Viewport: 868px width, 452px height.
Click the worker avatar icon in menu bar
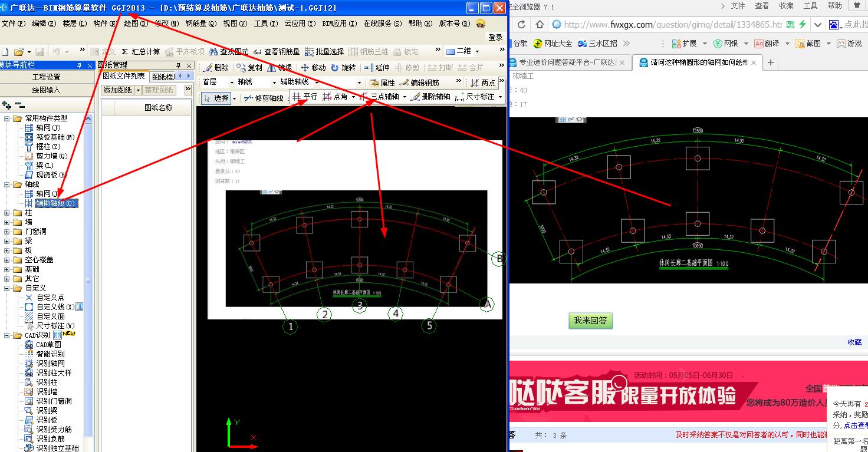481,24
